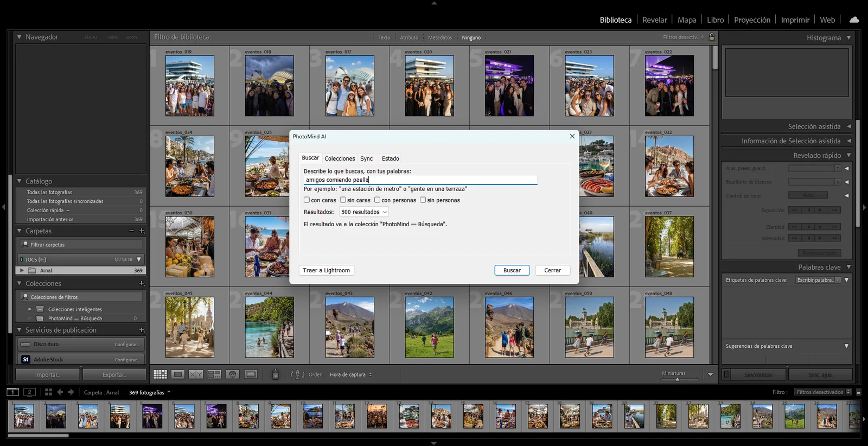Click the Importar button

coord(48,374)
